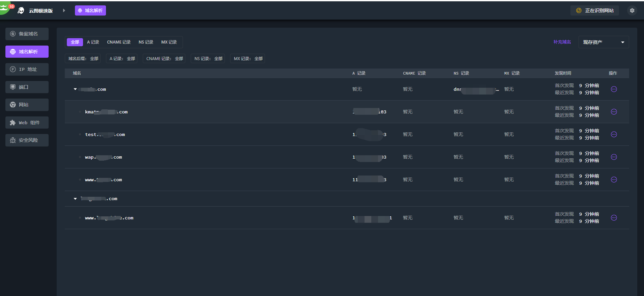Navigate to the 网站 sidebar page
Image resolution: width=644 pixels, height=296 pixels.
click(27, 105)
